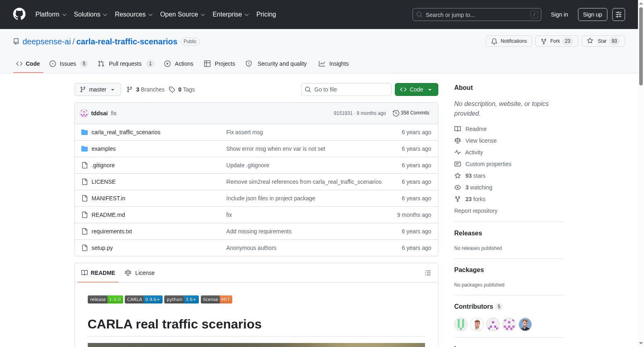Open tddsai's avatar on latest commit
The image size is (644, 347).
click(x=84, y=113)
